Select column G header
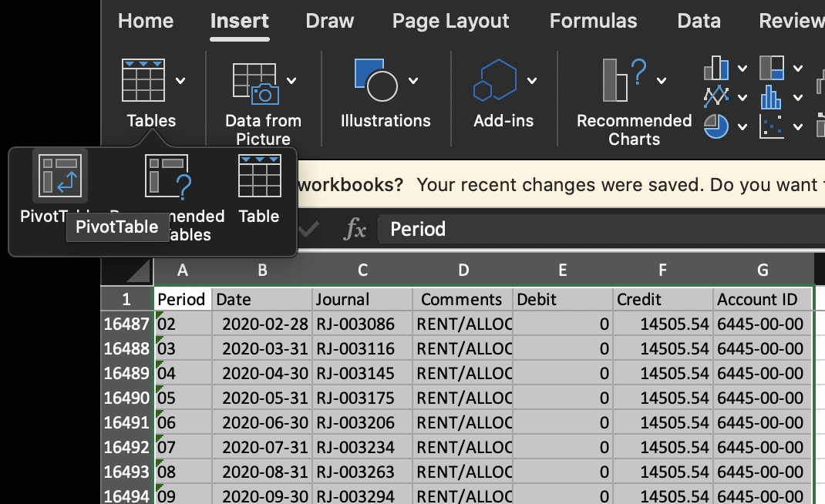Viewport: 825px width, 504px height. coord(763,270)
